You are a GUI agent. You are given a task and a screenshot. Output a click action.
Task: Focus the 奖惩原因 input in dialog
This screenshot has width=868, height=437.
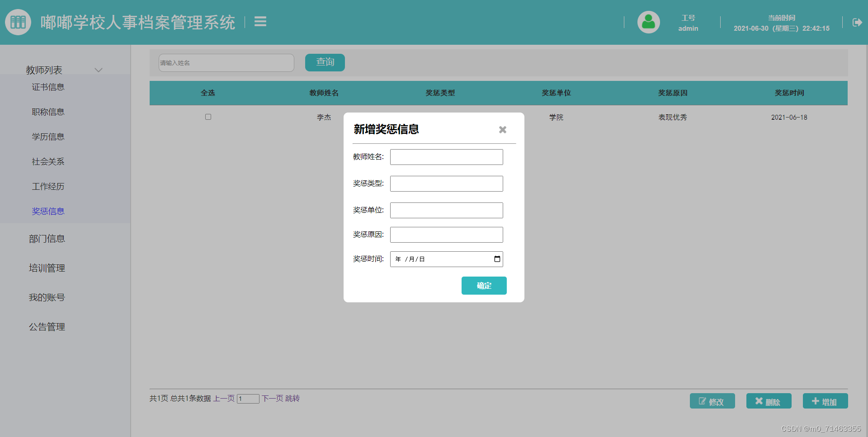(446, 235)
